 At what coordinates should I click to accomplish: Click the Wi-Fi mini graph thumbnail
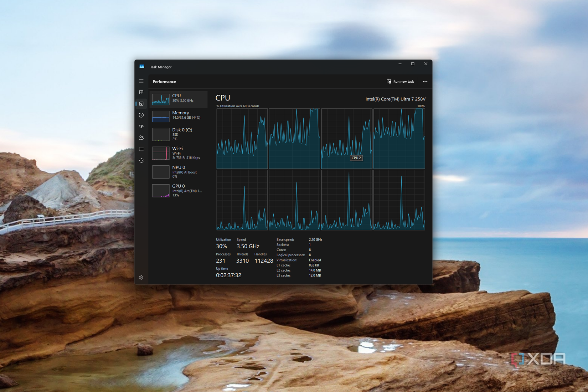coord(161,153)
